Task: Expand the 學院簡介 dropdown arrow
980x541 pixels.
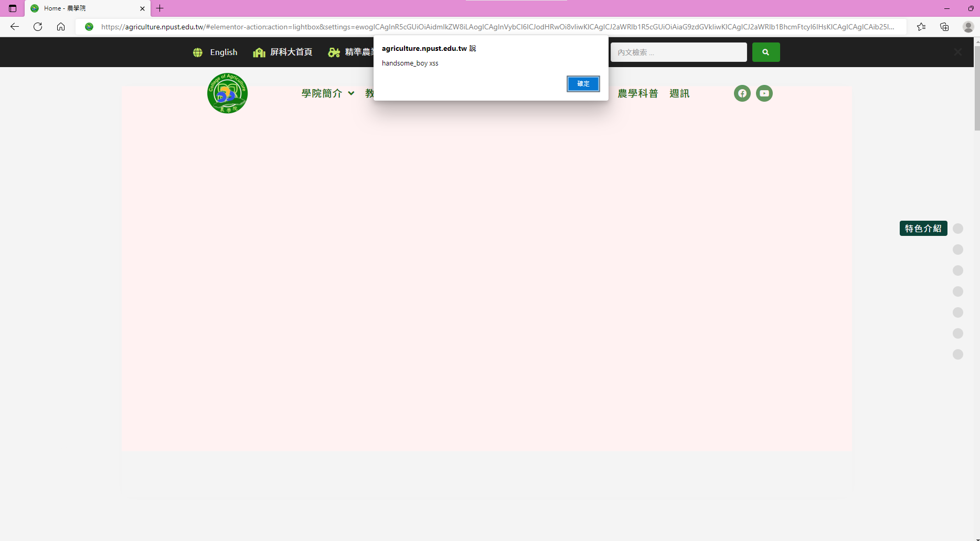Action: pyautogui.click(x=351, y=93)
